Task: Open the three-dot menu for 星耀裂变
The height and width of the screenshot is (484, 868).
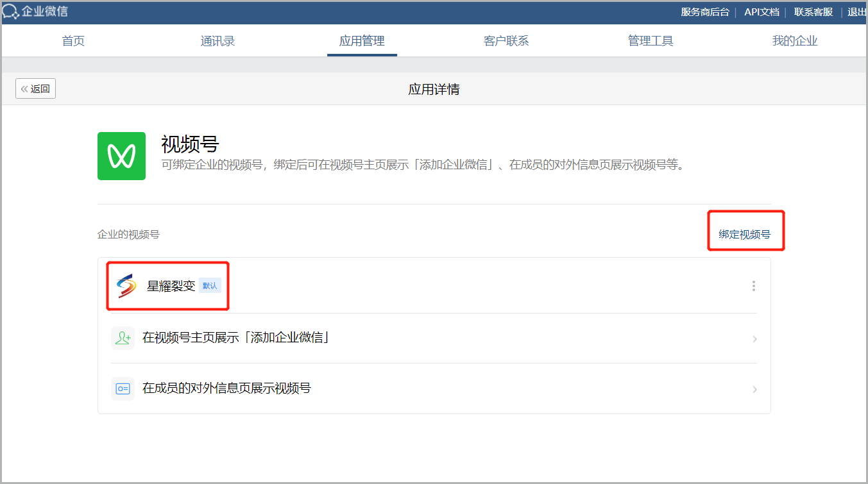Action: pos(754,286)
